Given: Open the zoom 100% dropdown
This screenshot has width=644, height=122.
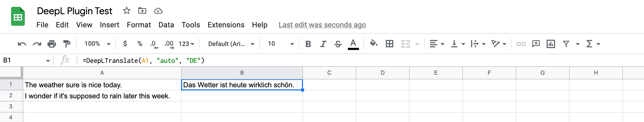Looking at the screenshot, I should click(x=97, y=44).
